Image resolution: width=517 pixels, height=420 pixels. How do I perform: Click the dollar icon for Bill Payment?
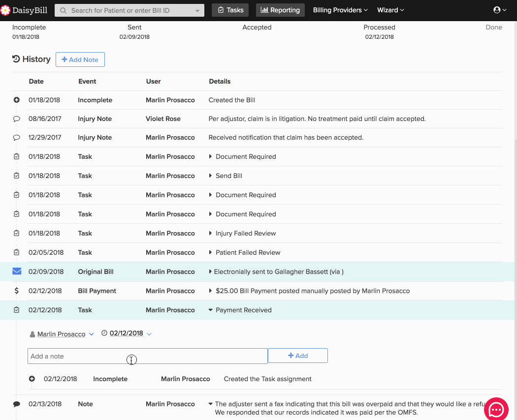16,291
